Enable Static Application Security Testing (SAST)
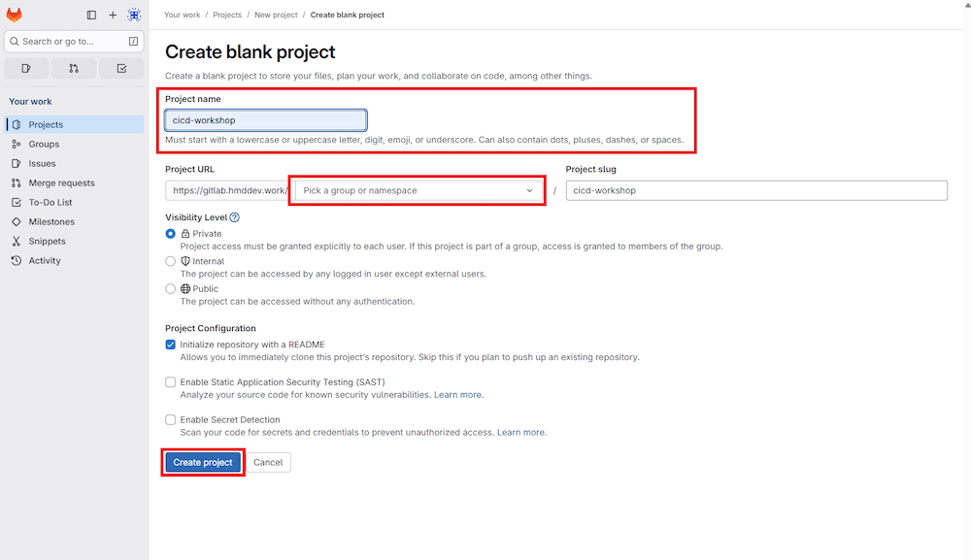Screen dimensions: 971x560 pos(170,382)
